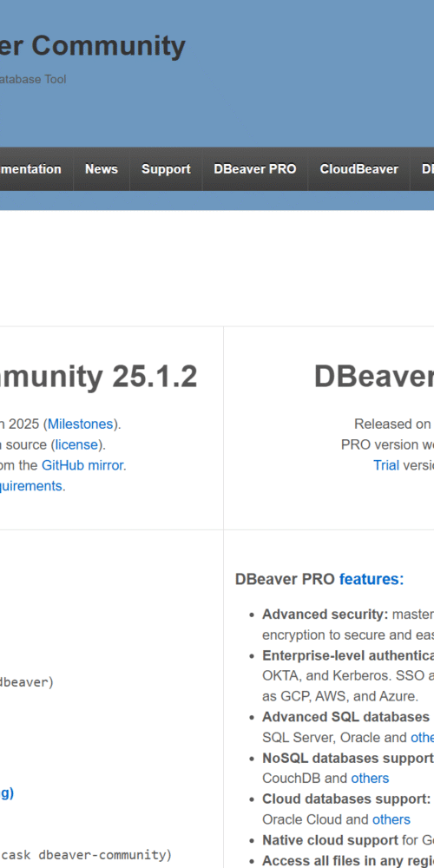Click 'Advanced SQL databases' text
This screenshot has width=434, height=868.
click(346, 717)
